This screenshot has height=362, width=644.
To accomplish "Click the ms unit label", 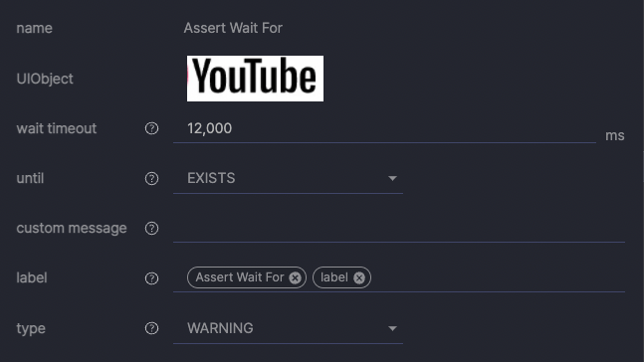I will [615, 135].
